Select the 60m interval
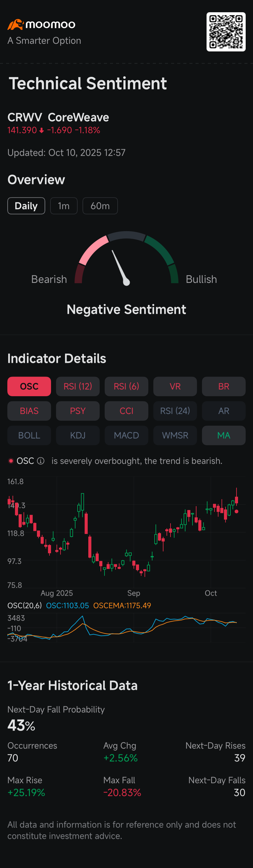253x868 pixels. [100, 205]
